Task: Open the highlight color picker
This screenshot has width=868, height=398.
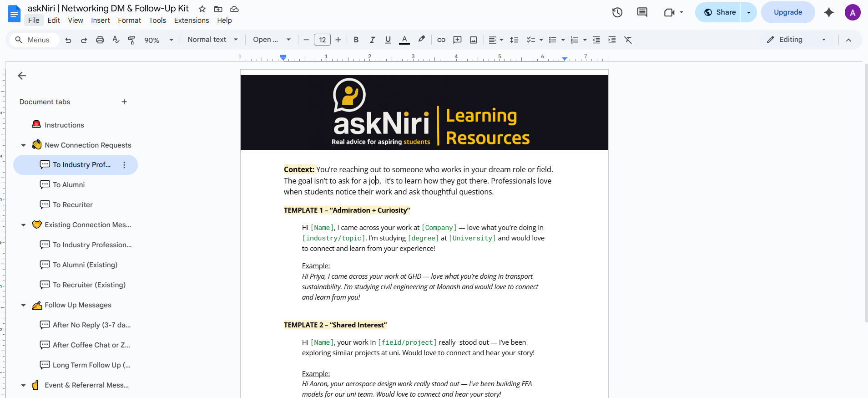Action: coord(422,40)
